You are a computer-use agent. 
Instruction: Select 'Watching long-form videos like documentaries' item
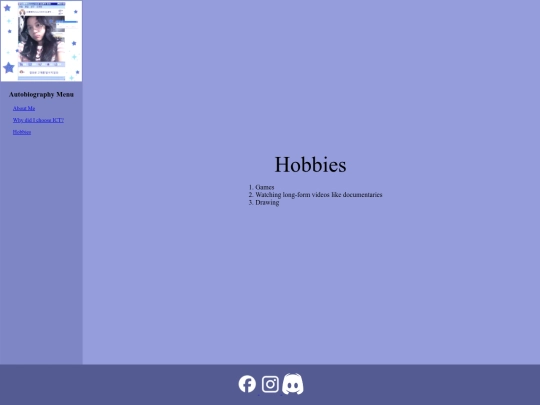click(319, 195)
